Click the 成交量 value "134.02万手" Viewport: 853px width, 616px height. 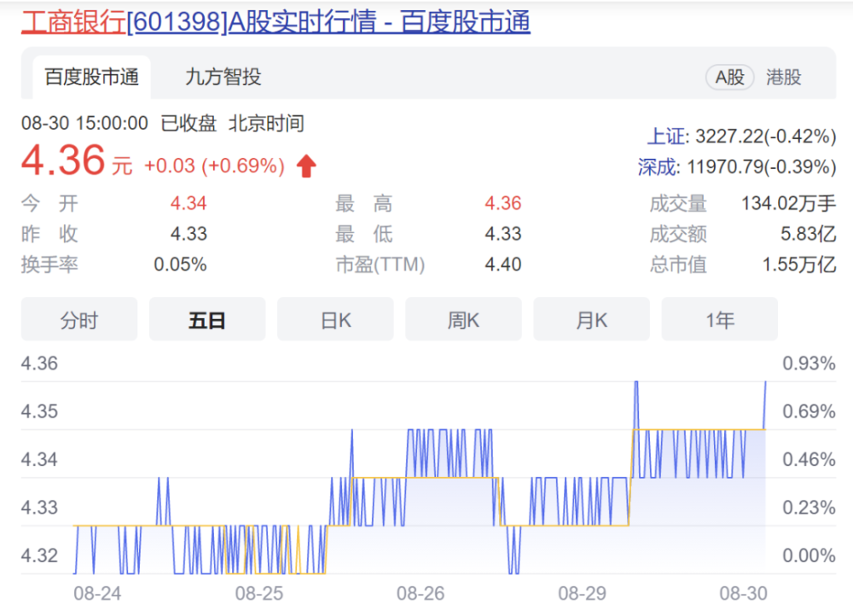tap(789, 204)
